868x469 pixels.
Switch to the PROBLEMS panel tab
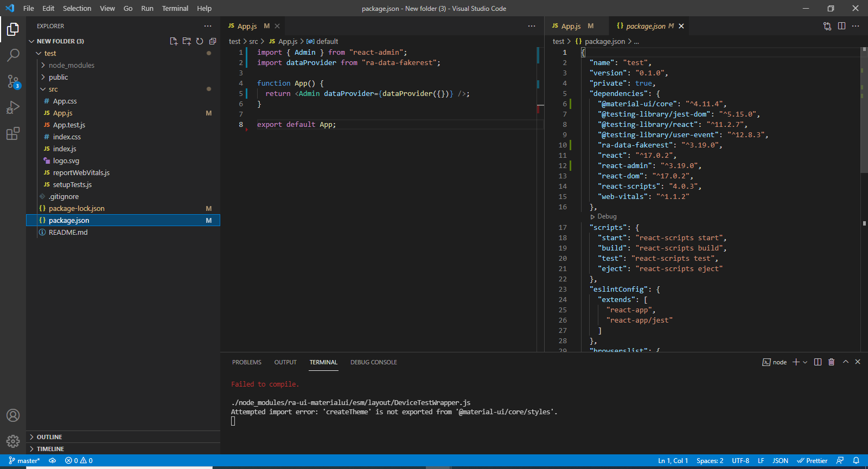tap(247, 362)
